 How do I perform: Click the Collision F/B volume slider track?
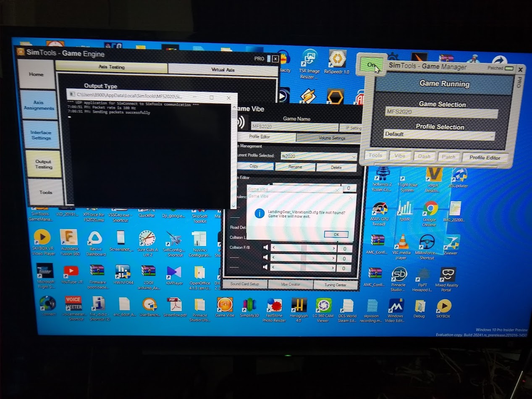coord(304,248)
